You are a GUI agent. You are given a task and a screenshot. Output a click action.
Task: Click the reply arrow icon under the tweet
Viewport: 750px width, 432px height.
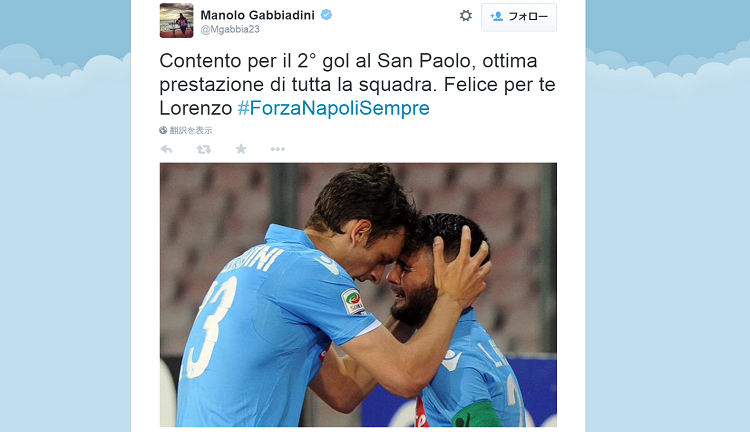(166, 149)
